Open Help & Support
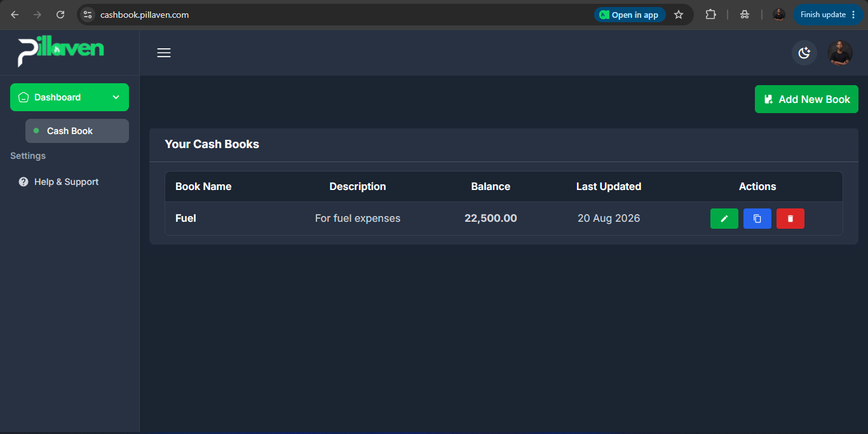The image size is (868, 434). coord(66,182)
